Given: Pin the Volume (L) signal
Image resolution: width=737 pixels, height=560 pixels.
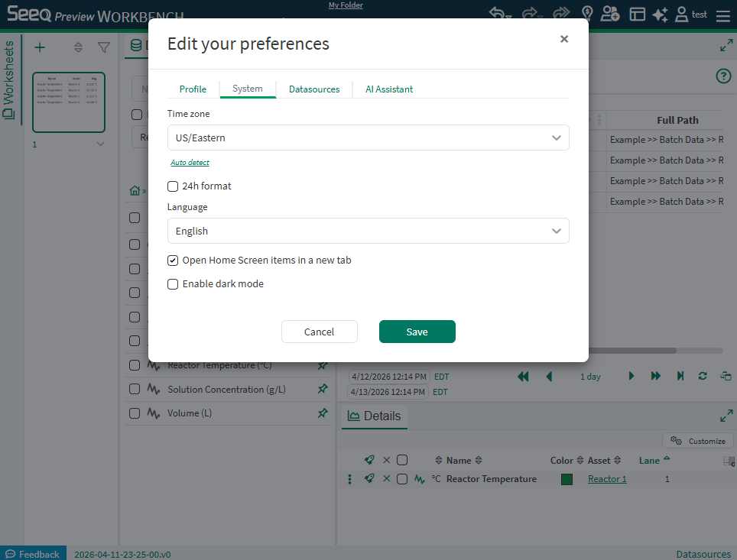Looking at the screenshot, I should 323,413.
